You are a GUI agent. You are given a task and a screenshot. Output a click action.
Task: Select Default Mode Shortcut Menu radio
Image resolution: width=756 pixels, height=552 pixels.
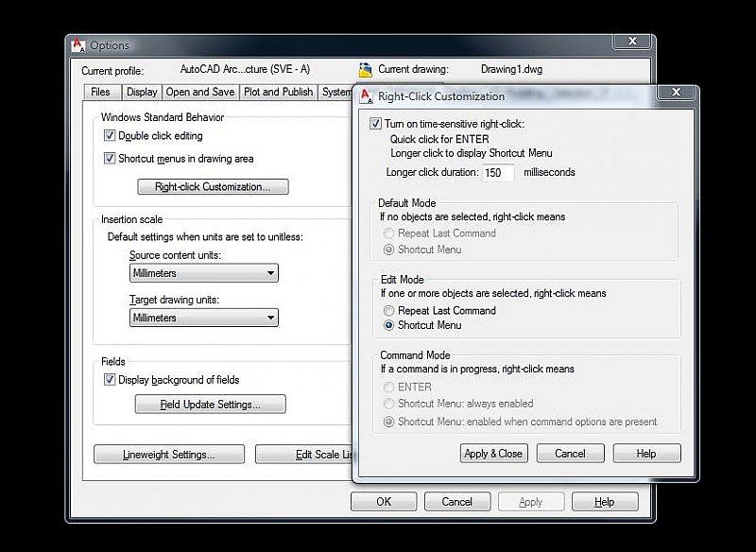pos(388,250)
